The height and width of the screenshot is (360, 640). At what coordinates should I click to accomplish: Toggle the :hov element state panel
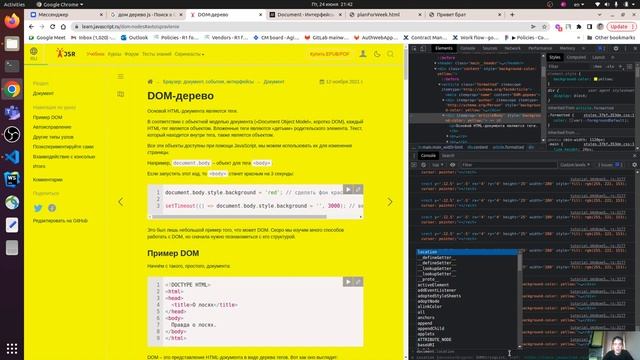[598, 66]
